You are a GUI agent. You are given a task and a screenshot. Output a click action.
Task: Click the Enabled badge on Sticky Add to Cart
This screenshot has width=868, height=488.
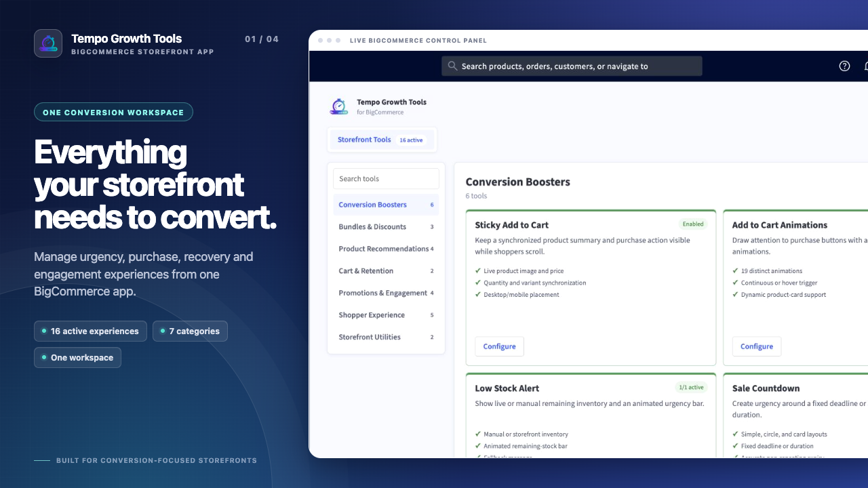[x=693, y=224]
